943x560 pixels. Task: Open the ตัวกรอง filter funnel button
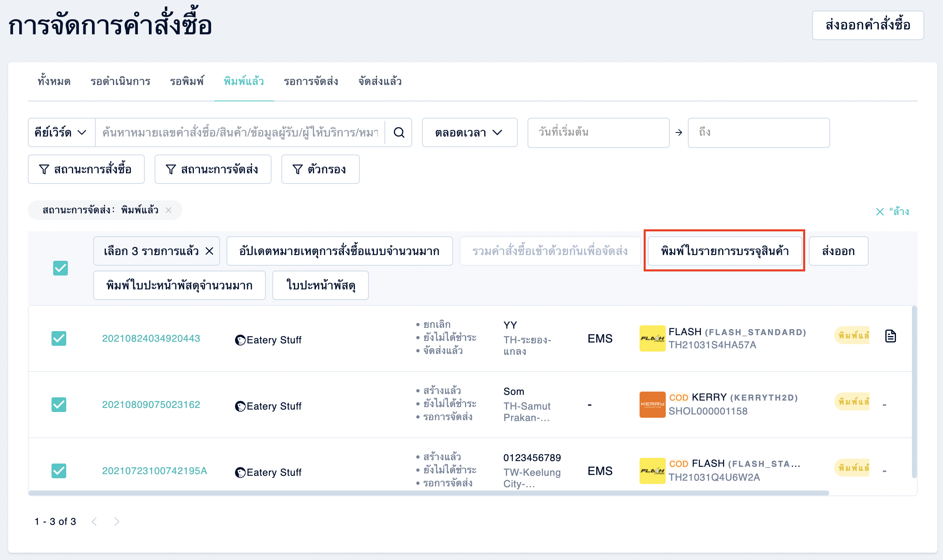(320, 169)
